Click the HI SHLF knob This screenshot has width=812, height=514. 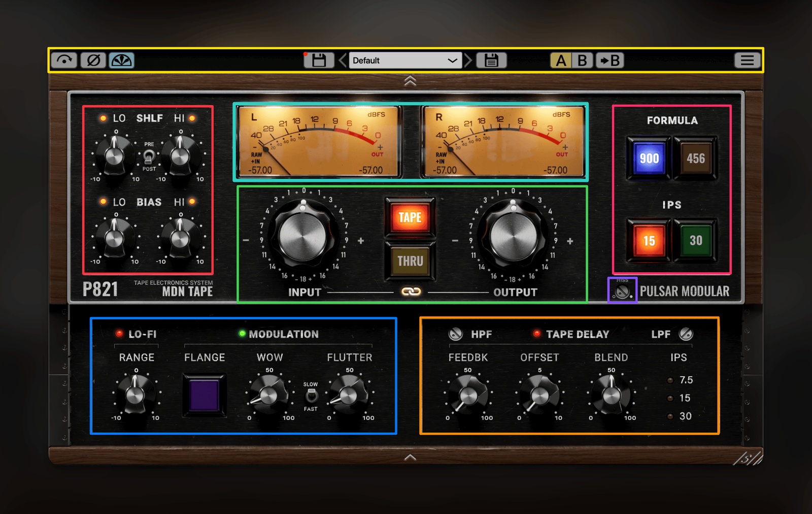pyautogui.click(x=180, y=155)
